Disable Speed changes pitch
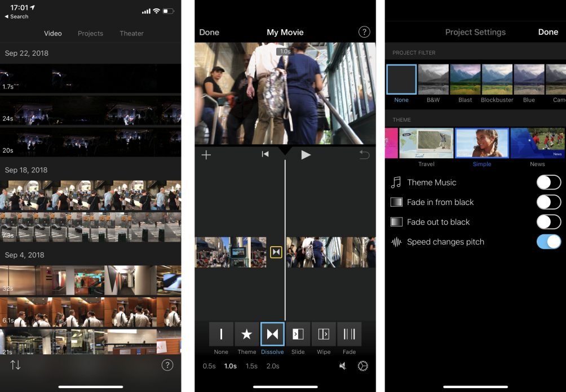566x392 pixels. point(548,242)
